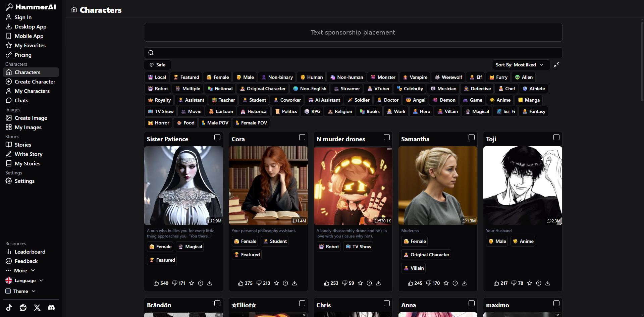The image size is (644, 317).
Task: Open Sort By Most liked dropdown
Action: pyautogui.click(x=521, y=65)
